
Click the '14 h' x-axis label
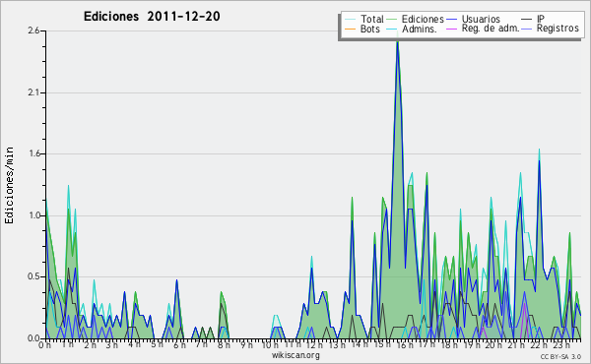(359, 344)
